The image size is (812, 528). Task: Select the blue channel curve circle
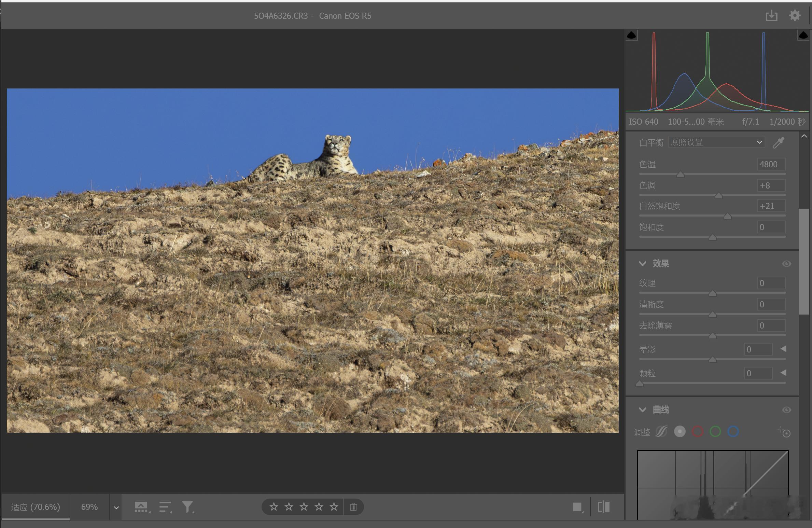pyautogui.click(x=733, y=432)
